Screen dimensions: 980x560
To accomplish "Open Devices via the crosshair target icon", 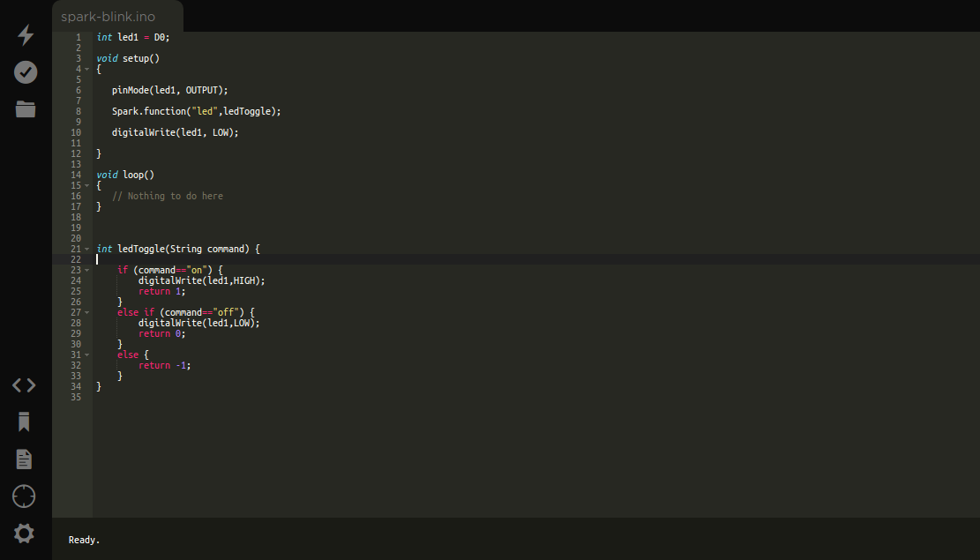I will pyautogui.click(x=24, y=497).
